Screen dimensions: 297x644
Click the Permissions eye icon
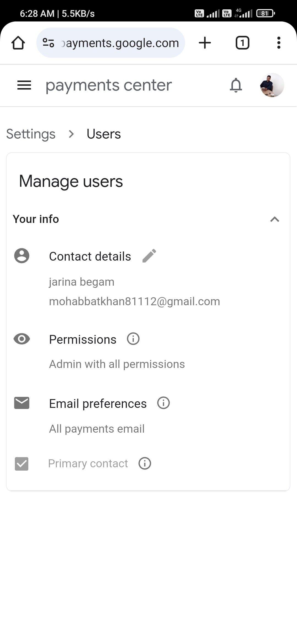coord(22,339)
